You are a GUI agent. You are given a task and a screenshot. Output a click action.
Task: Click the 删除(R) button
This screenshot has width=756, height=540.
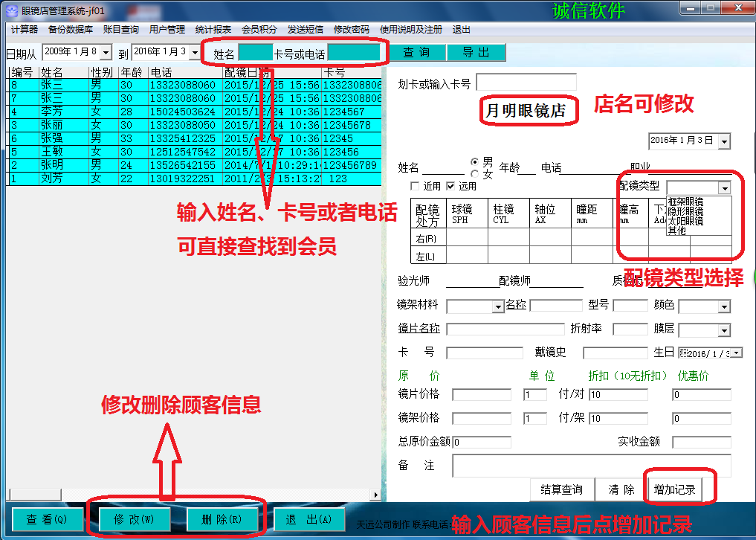coord(222,519)
